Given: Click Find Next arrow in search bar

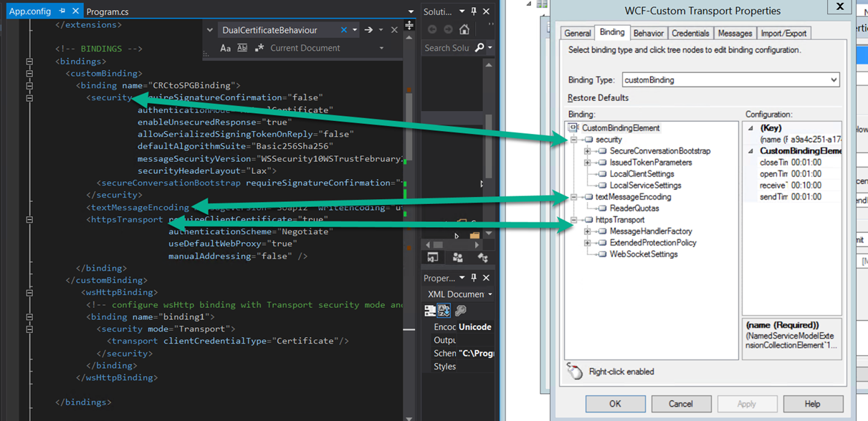Looking at the screenshot, I should pyautogui.click(x=368, y=30).
